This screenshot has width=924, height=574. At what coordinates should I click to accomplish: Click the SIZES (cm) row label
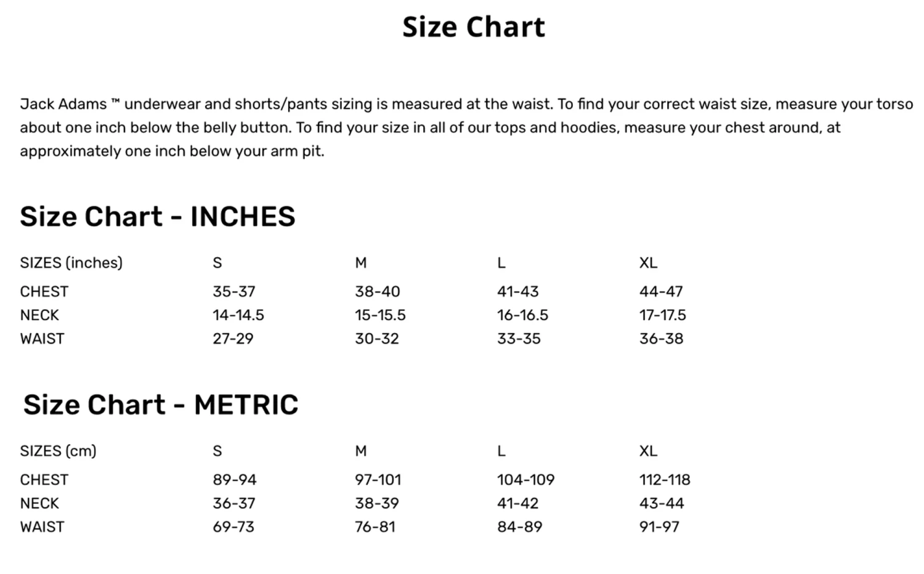click(58, 451)
